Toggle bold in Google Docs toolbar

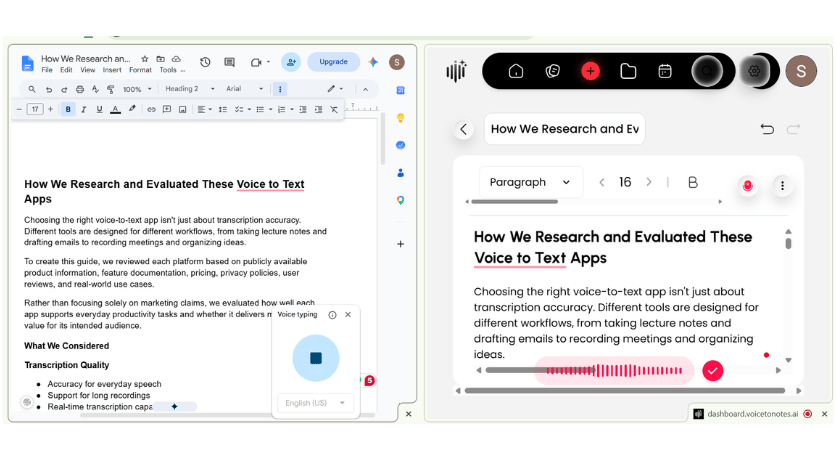click(68, 109)
